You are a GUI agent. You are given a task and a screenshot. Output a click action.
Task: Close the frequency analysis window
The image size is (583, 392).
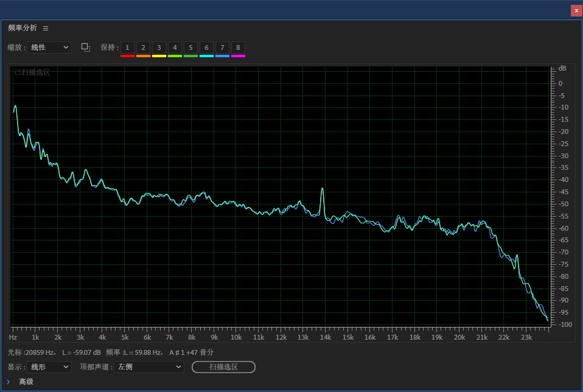[x=576, y=10]
